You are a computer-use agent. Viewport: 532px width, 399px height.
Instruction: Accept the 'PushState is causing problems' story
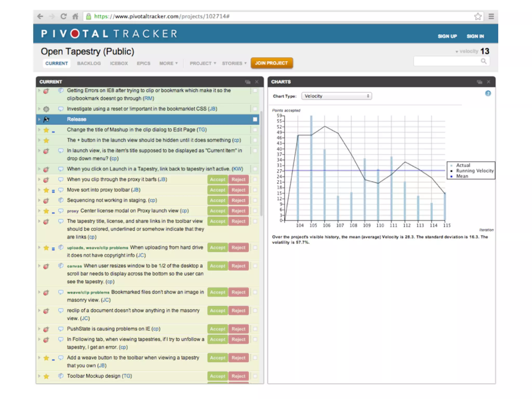pyautogui.click(x=217, y=329)
